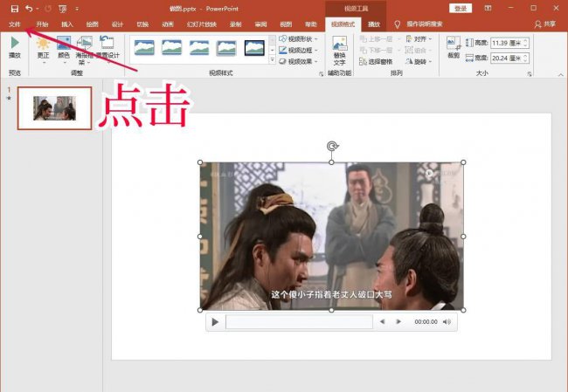
Task: Select slide 1 thumbnail in the panel
Action: pos(55,108)
